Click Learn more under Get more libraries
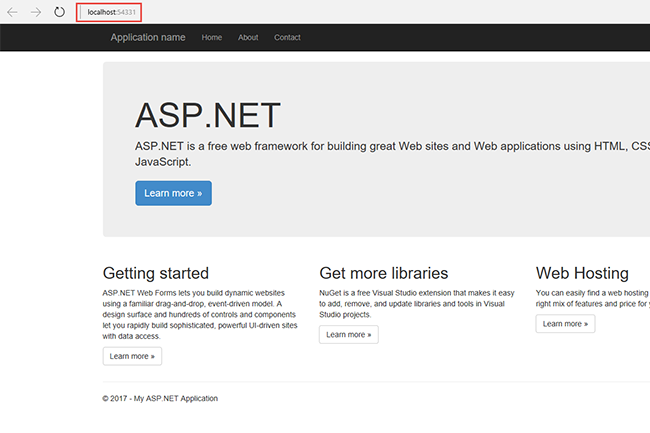The height and width of the screenshot is (433, 650). point(349,334)
